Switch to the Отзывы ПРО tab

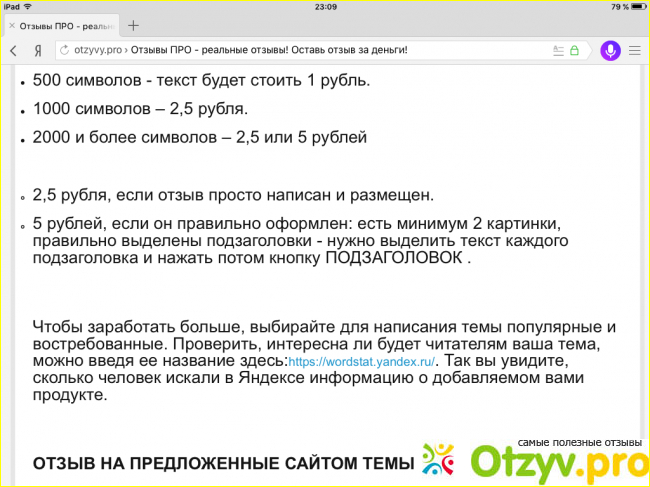(x=65, y=25)
